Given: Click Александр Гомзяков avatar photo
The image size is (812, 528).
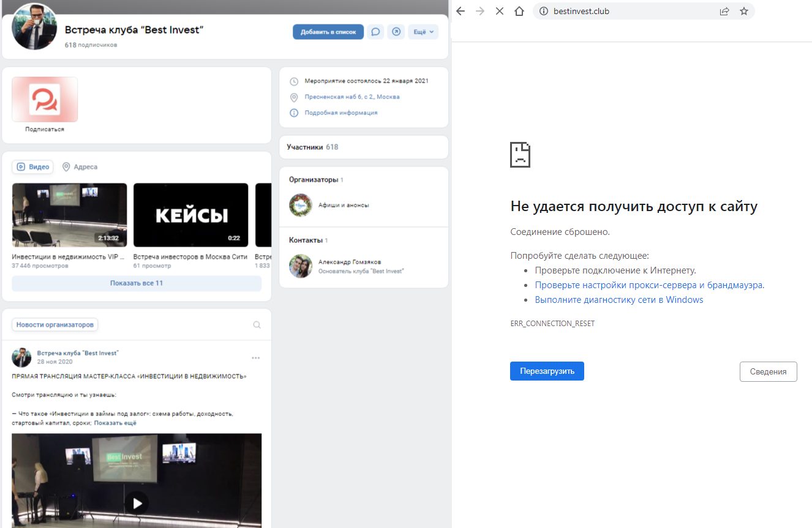Looking at the screenshot, I should (301, 266).
